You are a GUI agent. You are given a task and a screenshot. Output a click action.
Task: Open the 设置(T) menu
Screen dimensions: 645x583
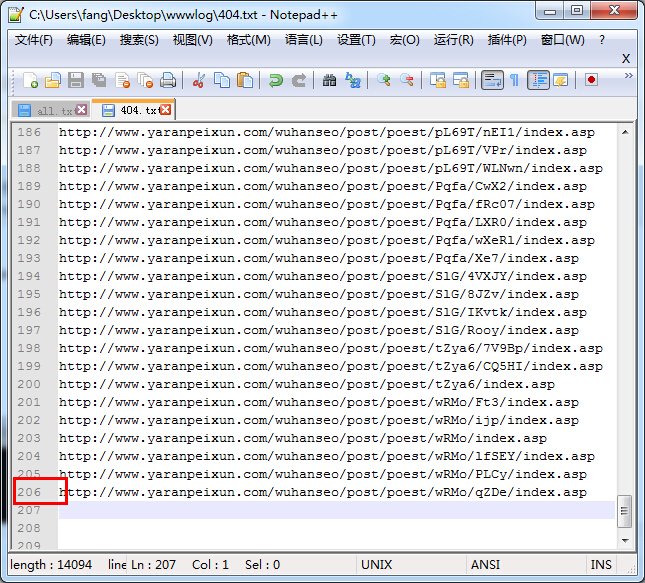pyautogui.click(x=356, y=40)
